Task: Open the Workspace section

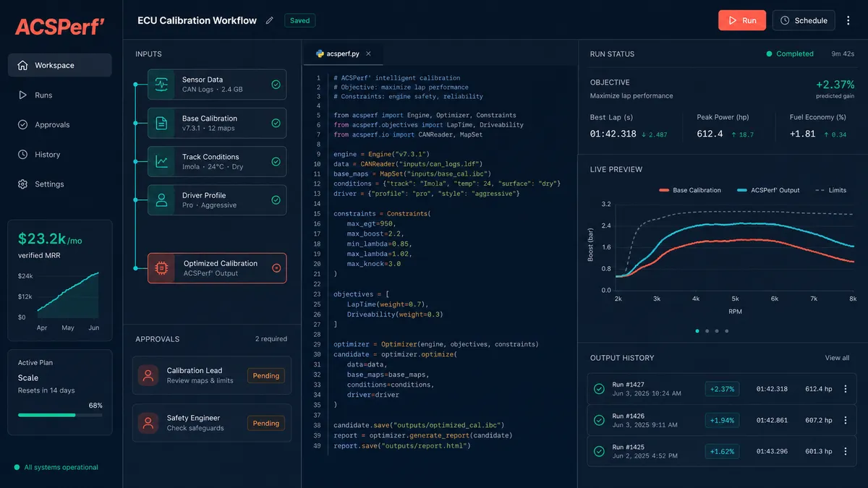Action: coord(60,65)
